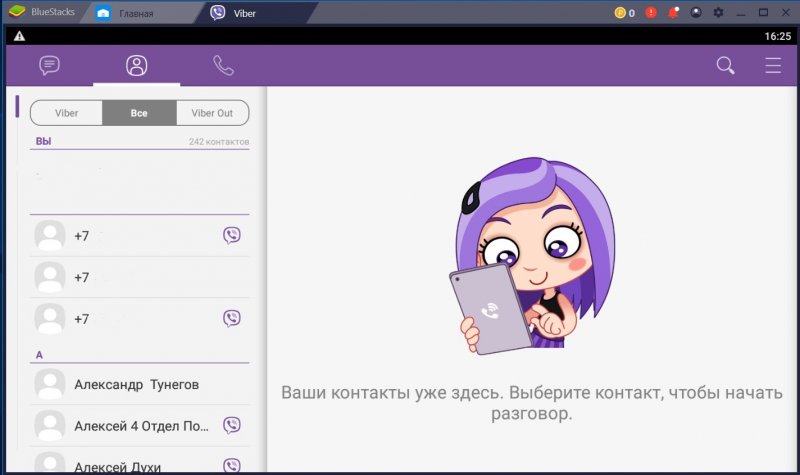Select the Все contacts filter
Image resolution: width=800 pixels, height=475 pixels.
pyautogui.click(x=139, y=113)
